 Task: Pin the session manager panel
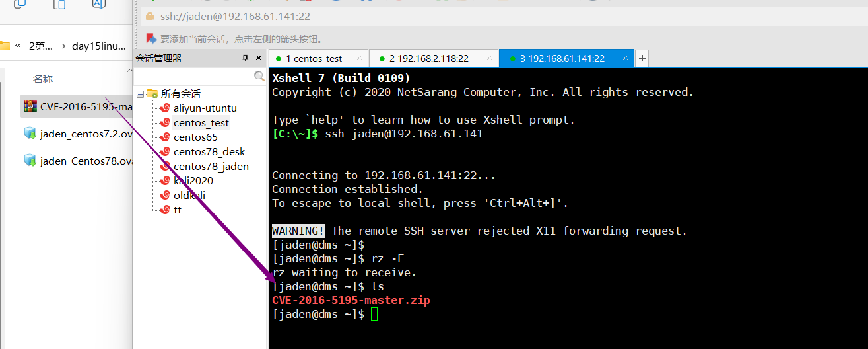click(x=246, y=58)
